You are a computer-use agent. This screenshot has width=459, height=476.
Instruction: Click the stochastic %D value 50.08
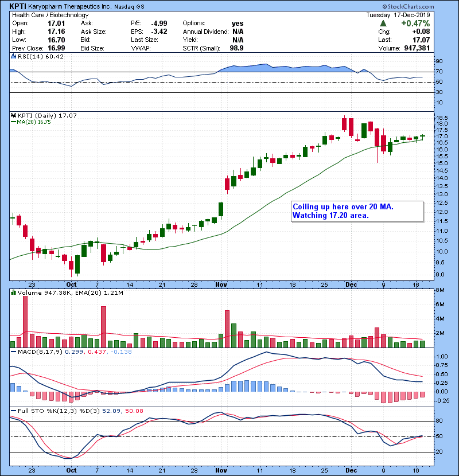pyautogui.click(x=134, y=411)
